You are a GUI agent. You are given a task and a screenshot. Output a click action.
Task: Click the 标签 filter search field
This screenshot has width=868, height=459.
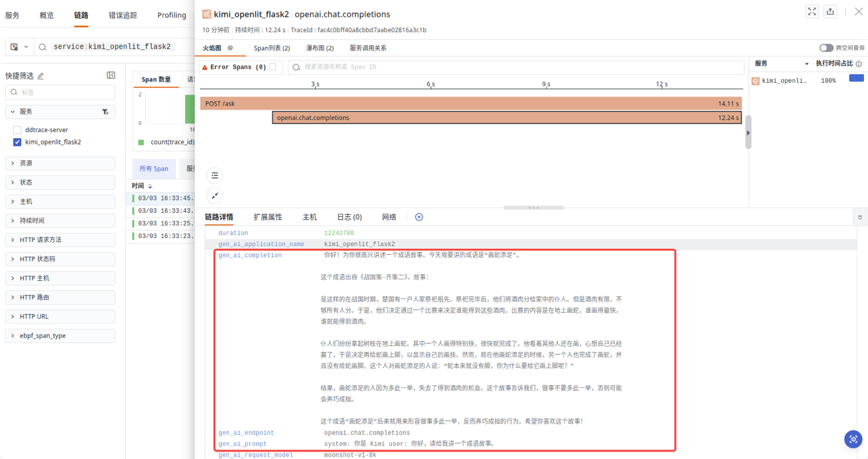click(61, 92)
